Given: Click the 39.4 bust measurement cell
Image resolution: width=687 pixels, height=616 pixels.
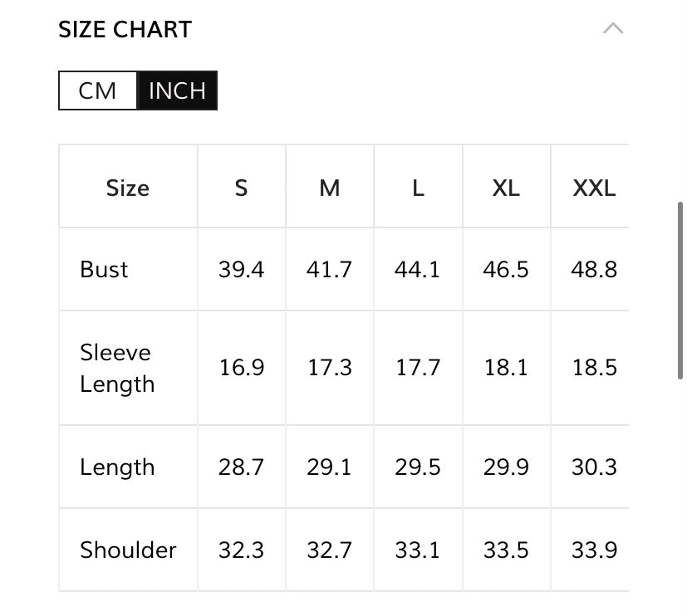Looking at the screenshot, I should pyautogui.click(x=241, y=270).
